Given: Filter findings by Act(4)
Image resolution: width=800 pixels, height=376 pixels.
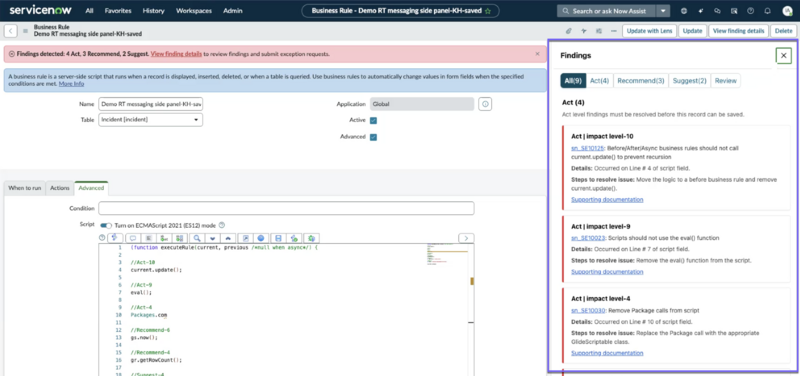Looking at the screenshot, I should click(599, 81).
